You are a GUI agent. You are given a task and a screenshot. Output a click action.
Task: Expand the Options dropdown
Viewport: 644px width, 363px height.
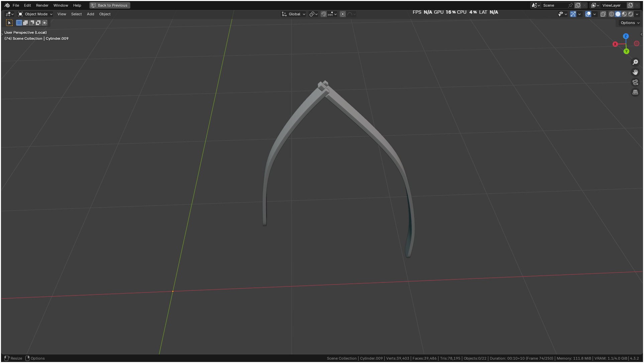point(630,23)
